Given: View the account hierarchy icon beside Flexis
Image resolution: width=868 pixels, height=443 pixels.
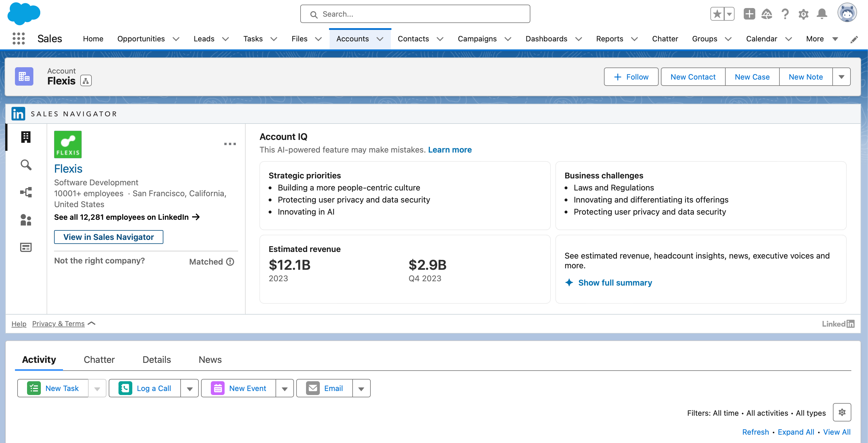Looking at the screenshot, I should [x=86, y=81].
